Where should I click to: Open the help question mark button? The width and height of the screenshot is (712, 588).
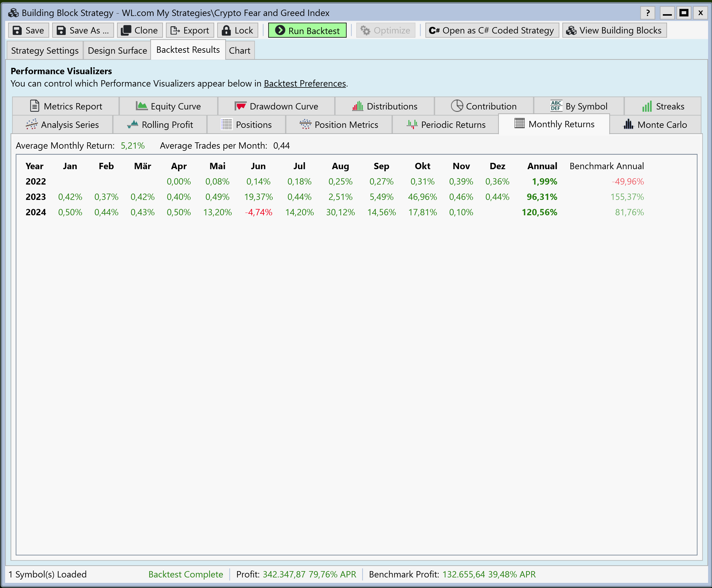(x=648, y=13)
